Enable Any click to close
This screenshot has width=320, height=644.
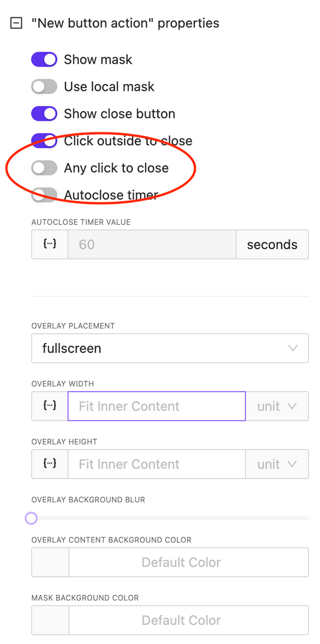click(44, 168)
